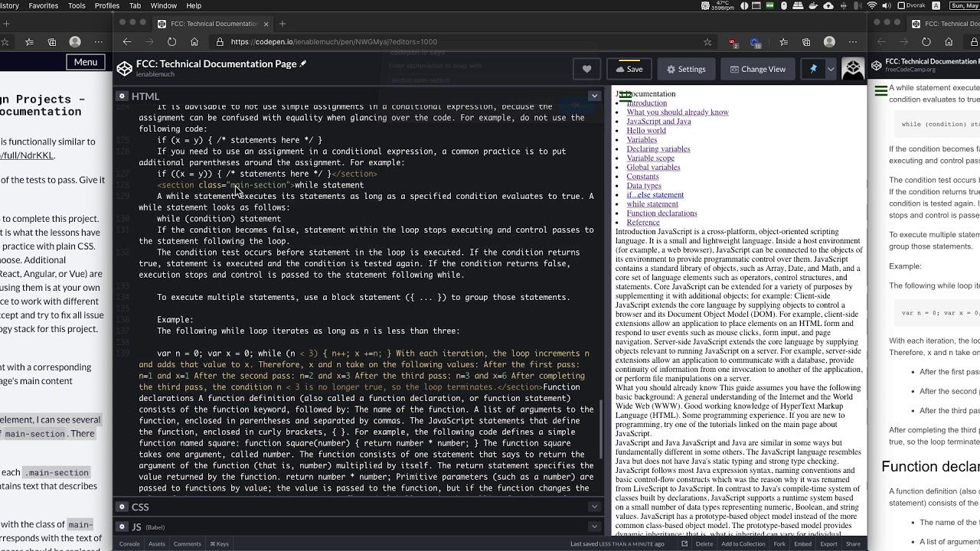Open the Embed options

click(802, 544)
